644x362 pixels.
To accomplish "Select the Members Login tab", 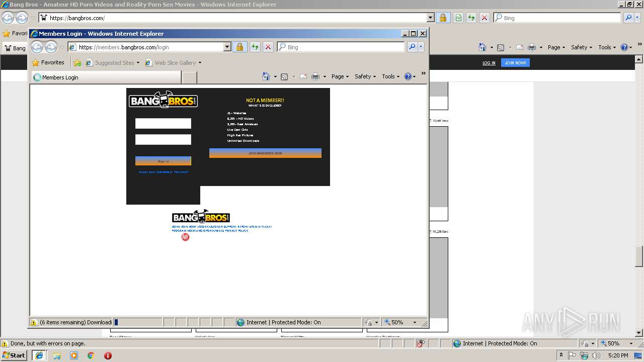I will pyautogui.click(x=106, y=77).
